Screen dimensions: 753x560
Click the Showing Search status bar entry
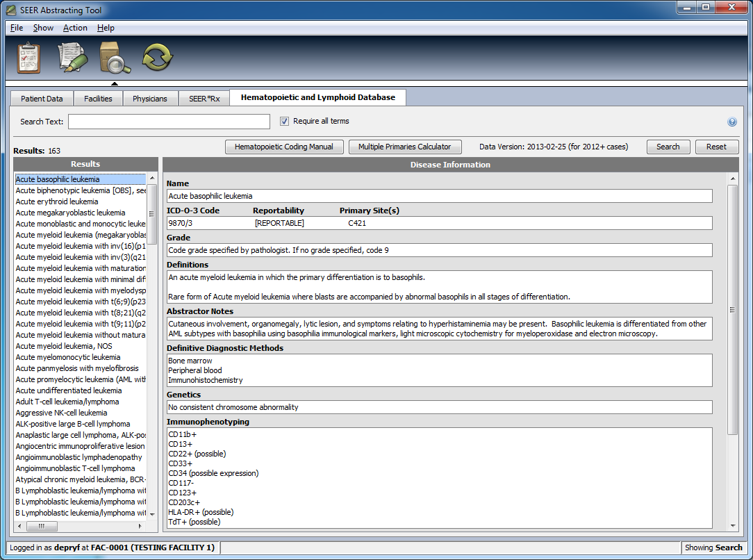[713, 547]
